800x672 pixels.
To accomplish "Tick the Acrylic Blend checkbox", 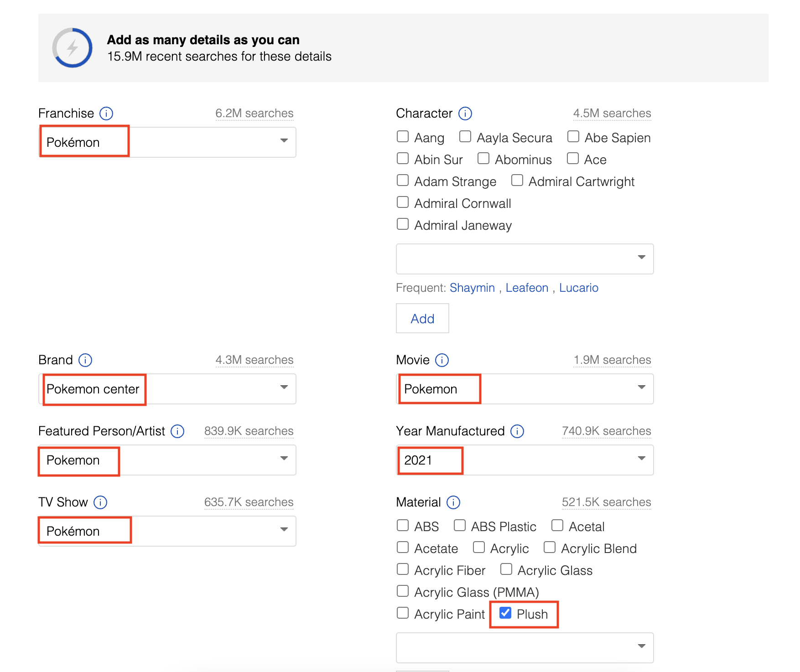I will point(550,547).
